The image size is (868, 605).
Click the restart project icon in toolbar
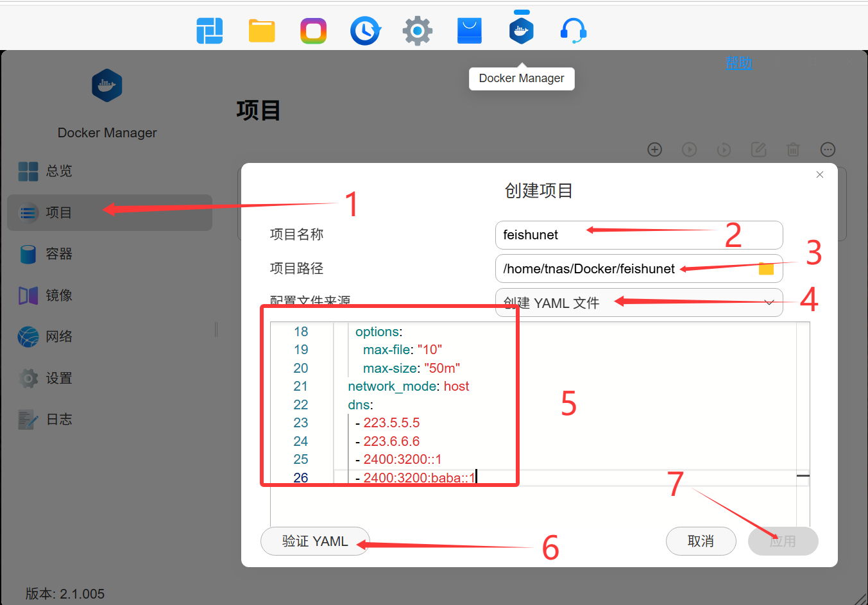click(724, 149)
